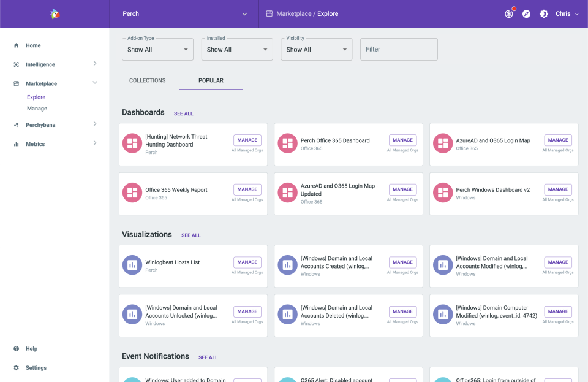
Task: Click Marketplace in the breadcrumb
Action: pyautogui.click(x=293, y=14)
